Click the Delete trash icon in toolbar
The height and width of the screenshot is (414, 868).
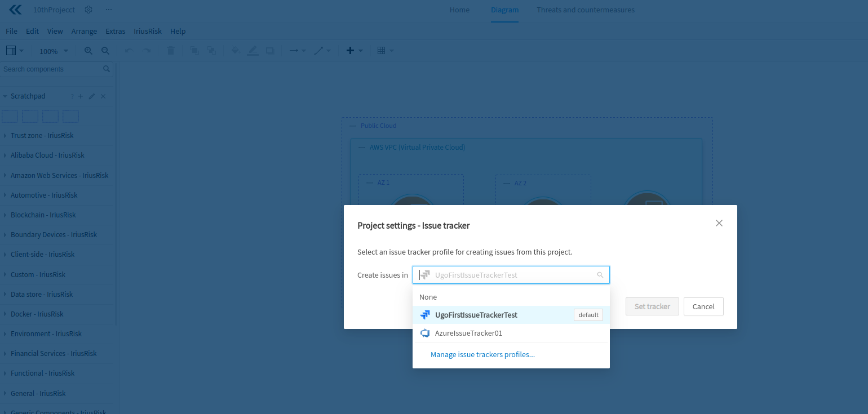click(171, 50)
